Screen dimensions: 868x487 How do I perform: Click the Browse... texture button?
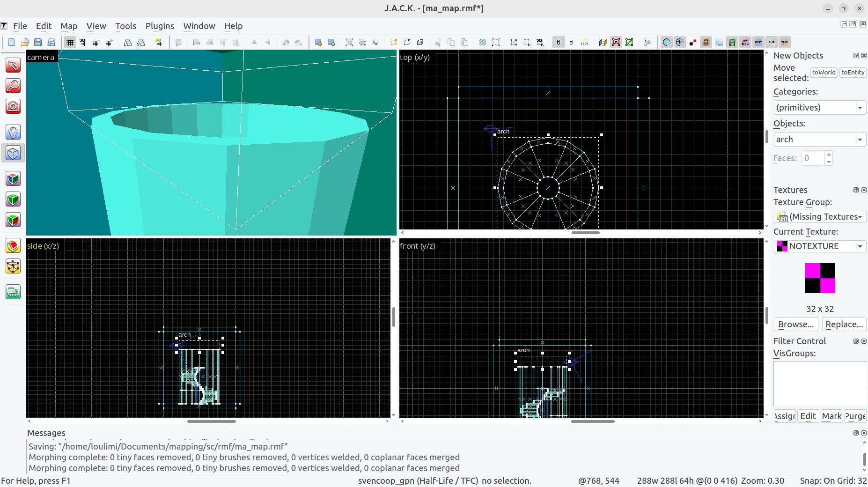coord(796,324)
